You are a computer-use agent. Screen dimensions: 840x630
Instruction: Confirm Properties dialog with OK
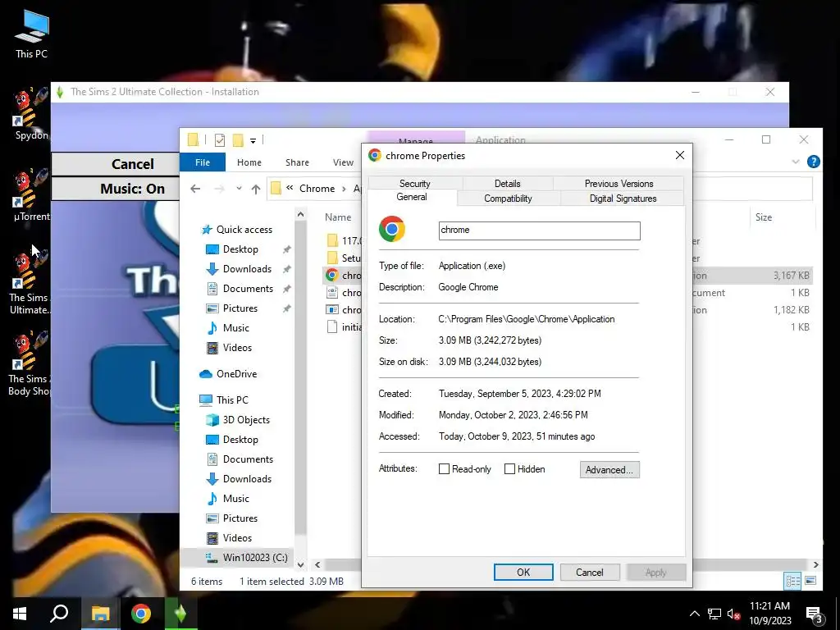point(523,572)
